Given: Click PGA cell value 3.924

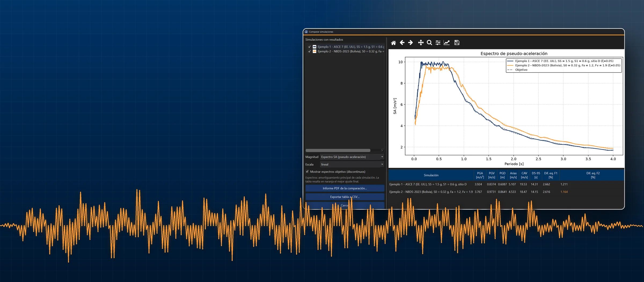Looking at the screenshot, I should (478, 184).
